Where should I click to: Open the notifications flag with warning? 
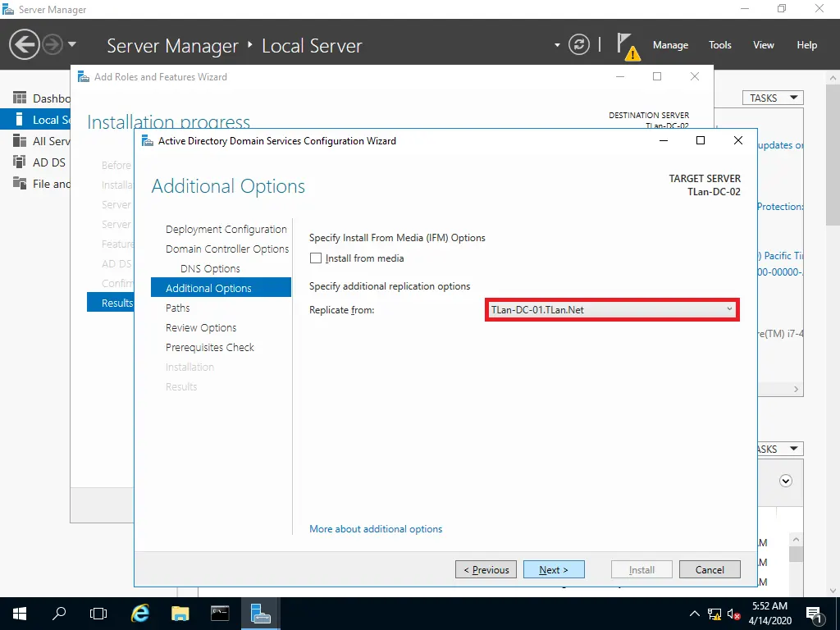(628, 46)
